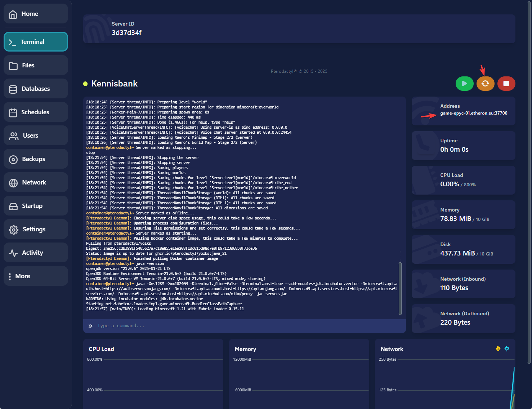Go to the Databases section
This screenshot has height=409, width=532.
[x=36, y=89]
